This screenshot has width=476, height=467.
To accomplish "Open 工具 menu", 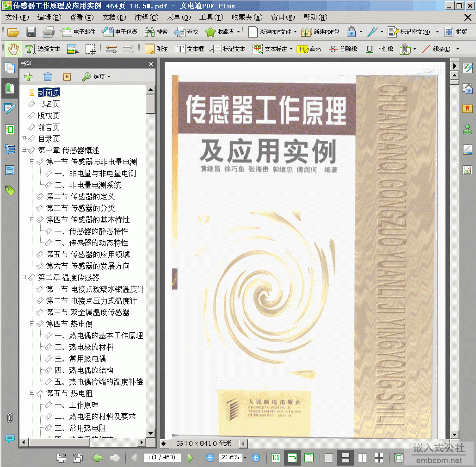I will tap(211, 18).
